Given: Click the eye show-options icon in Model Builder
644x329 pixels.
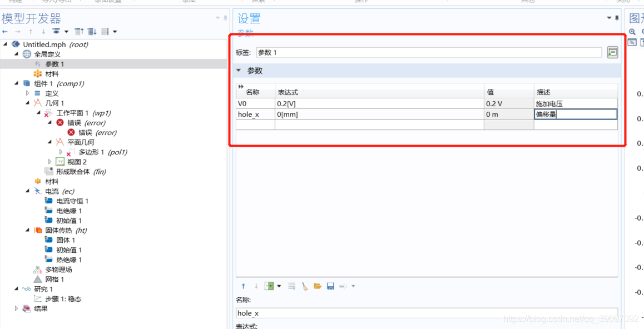Looking at the screenshot, I should [x=56, y=32].
